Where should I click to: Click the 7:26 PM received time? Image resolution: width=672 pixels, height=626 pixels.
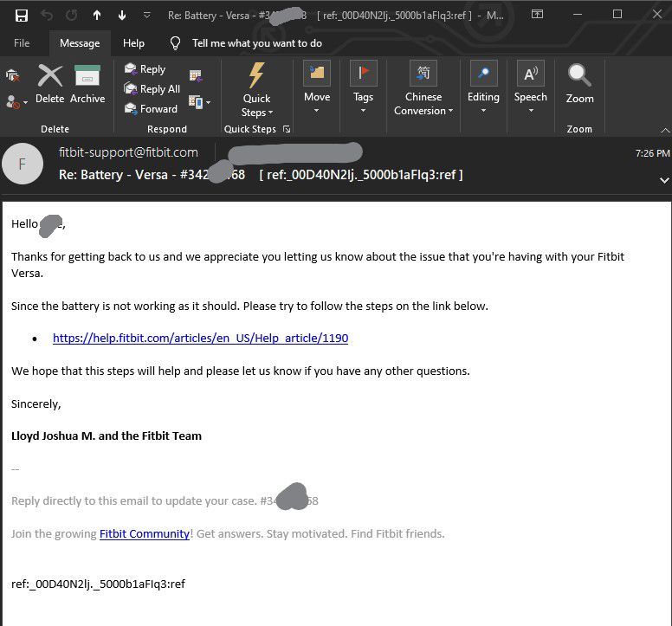point(652,153)
